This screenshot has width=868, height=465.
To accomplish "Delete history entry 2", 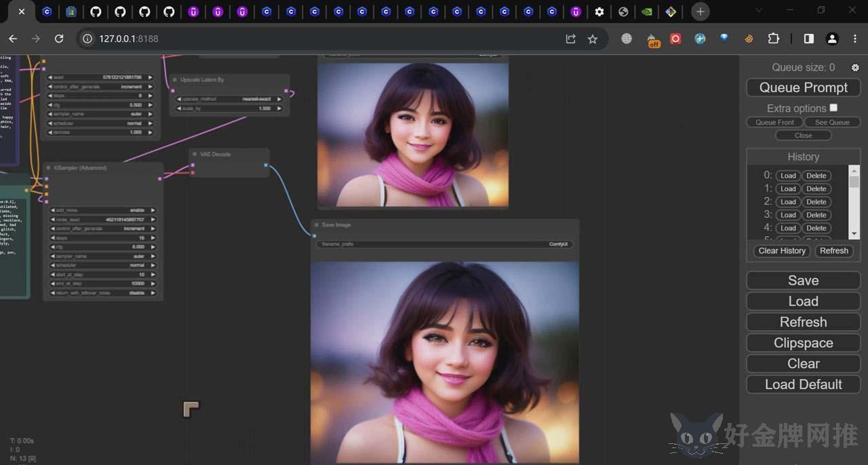I will (x=816, y=202).
